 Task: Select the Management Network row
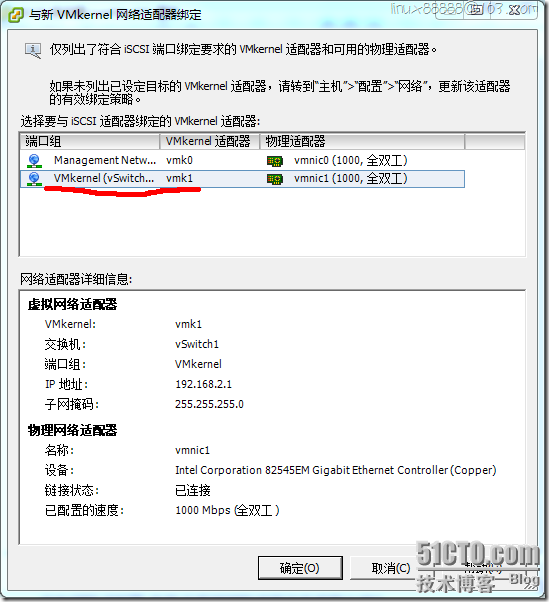point(242,161)
